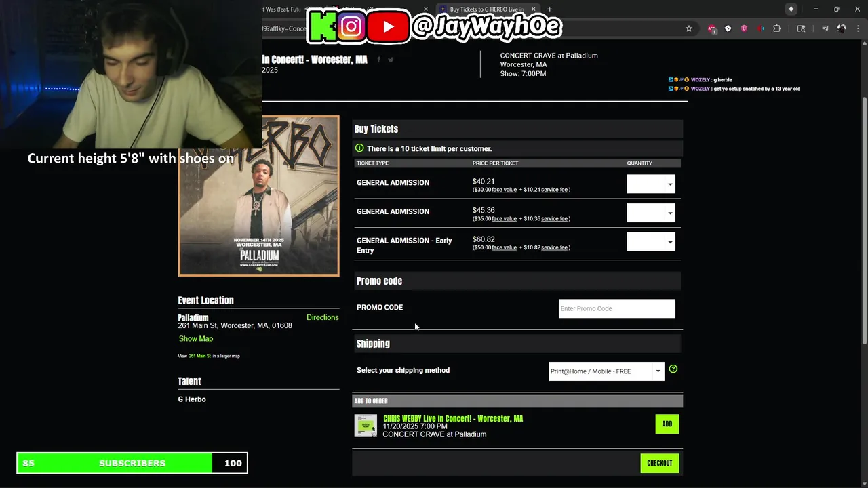The height and width of the screenshot is (488, 868).
Task: Open the CHRIS WEBBY Live in Concert link
Action: [453, 418]
